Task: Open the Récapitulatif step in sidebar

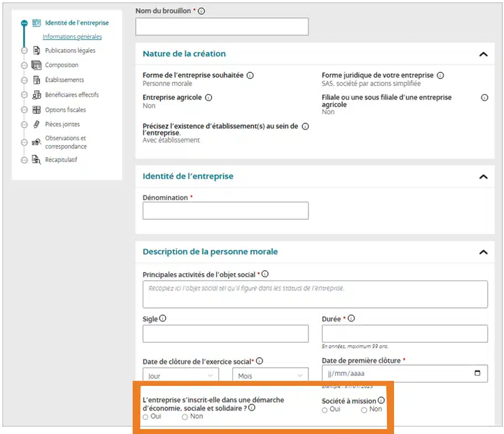Action: click(61, 160)
